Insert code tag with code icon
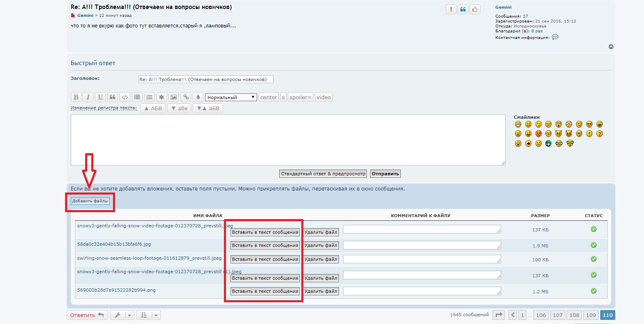The height and width of the screenshot is (324, 644). (x=125, y=97)
